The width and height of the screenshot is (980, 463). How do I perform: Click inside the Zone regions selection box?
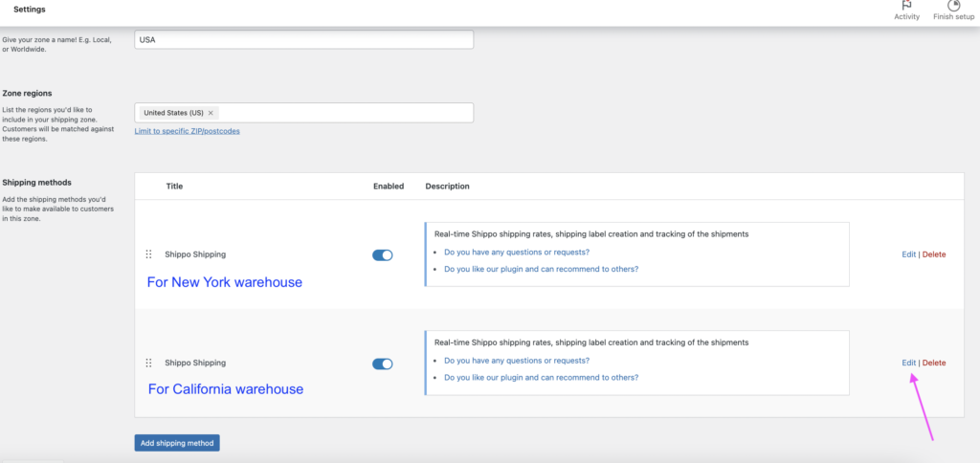click(x=345, y=113)
